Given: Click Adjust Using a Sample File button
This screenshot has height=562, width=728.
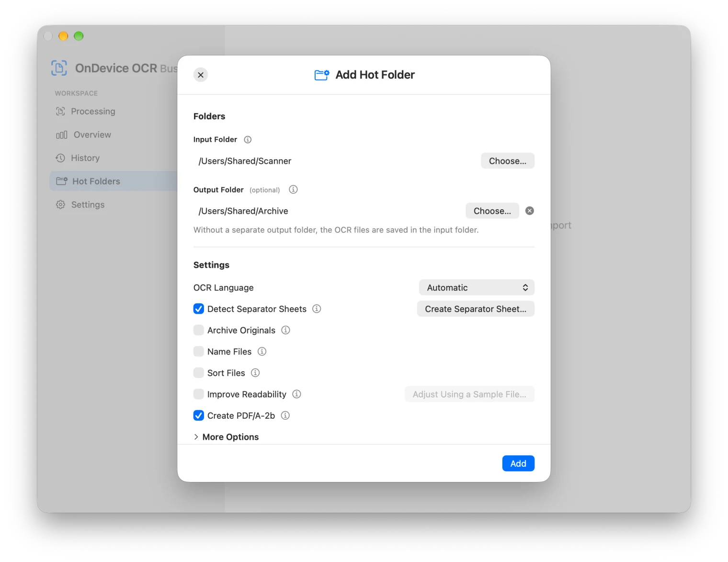Looking at the screenshot, I should 469,394.
